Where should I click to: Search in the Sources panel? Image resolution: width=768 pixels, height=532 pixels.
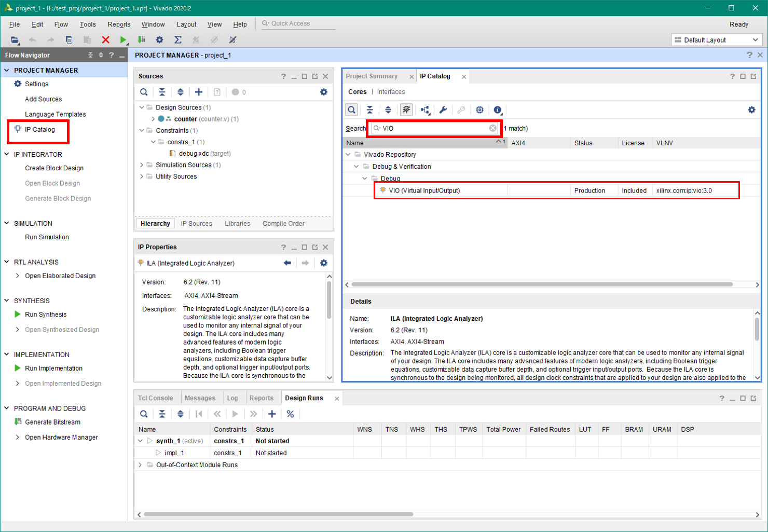click(x=144, y=92)
